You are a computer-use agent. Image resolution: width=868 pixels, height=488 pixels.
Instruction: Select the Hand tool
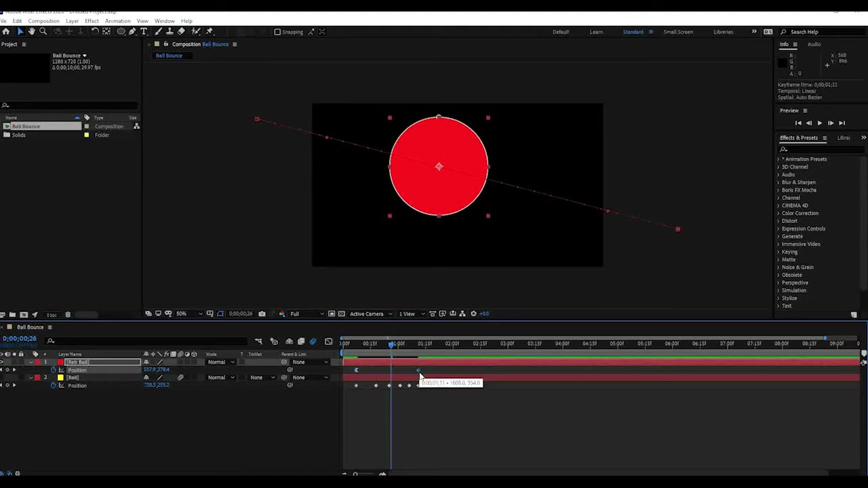(x=31, y=31)
